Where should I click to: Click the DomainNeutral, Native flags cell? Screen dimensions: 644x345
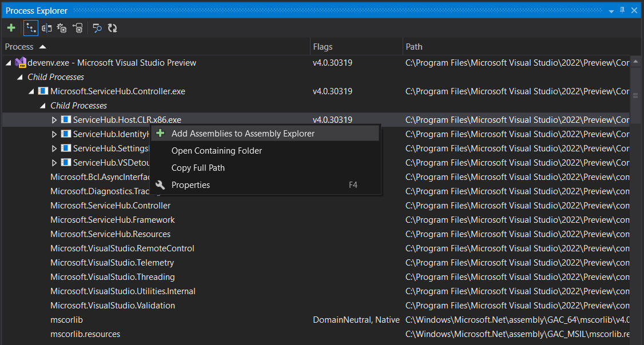(x=356, y=319)
